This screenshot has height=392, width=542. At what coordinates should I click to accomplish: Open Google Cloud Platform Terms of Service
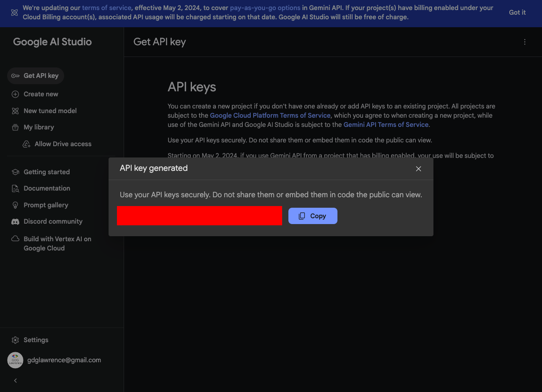[x=270, y=116]
